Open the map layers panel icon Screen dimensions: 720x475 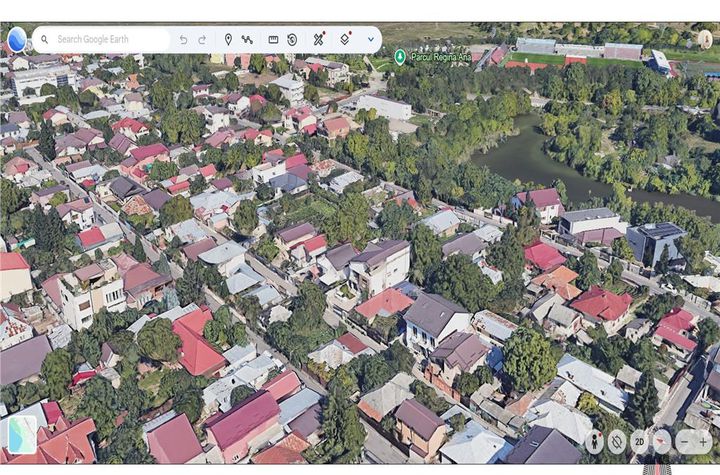pyautogui.click(x=344, y=40)
